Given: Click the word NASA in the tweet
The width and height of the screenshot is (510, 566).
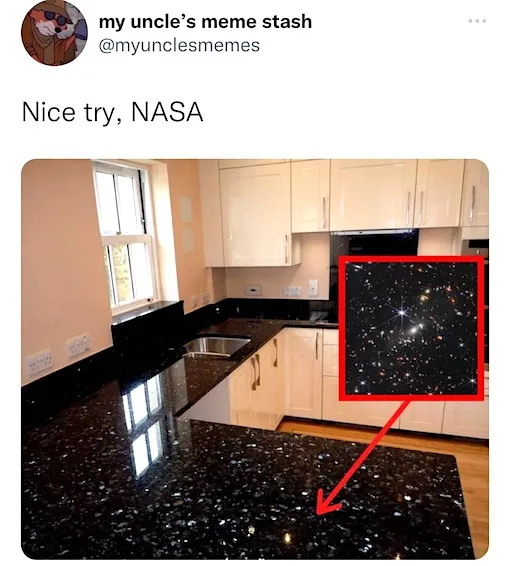Looking at the screenshot, I should [x=167, y=112].
